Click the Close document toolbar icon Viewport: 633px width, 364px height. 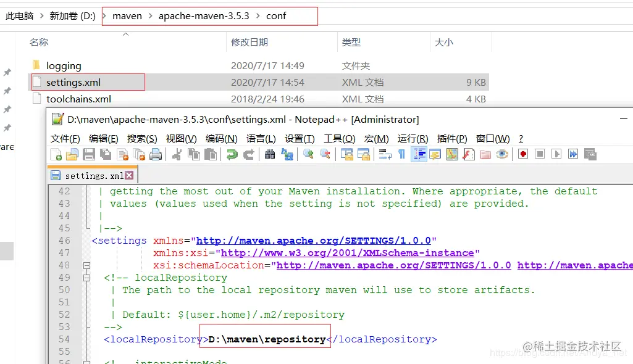tap(122, 154)
